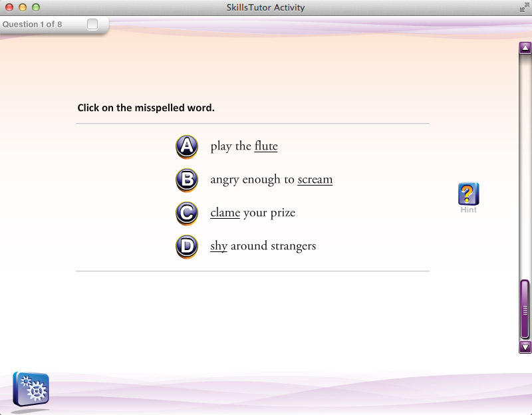Click the underlined word "scream"
The image size is (532, 415).
pos(315,180)
